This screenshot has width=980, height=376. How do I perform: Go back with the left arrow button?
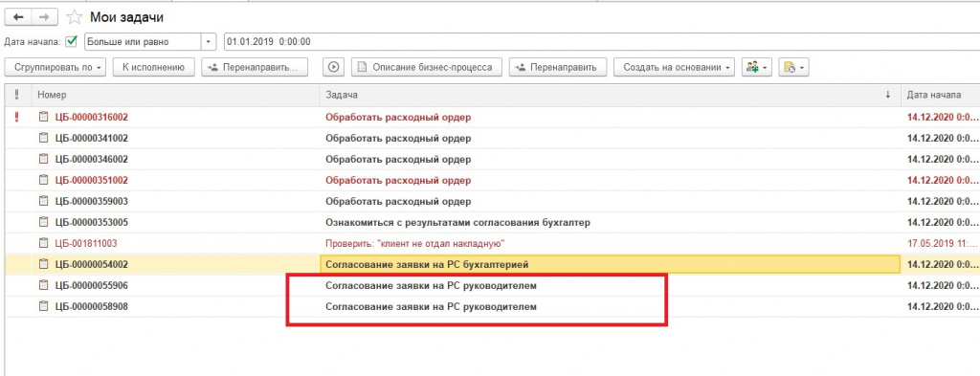(x=18, y=17)
